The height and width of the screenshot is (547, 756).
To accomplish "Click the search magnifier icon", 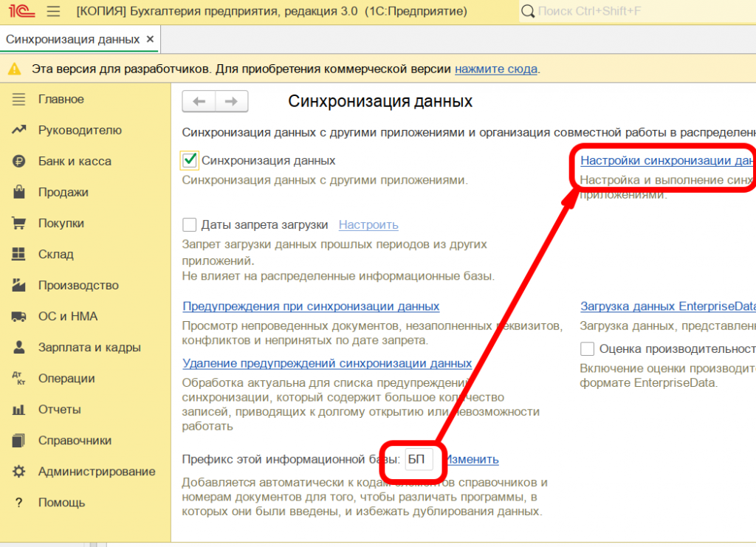I will point(528,11).
